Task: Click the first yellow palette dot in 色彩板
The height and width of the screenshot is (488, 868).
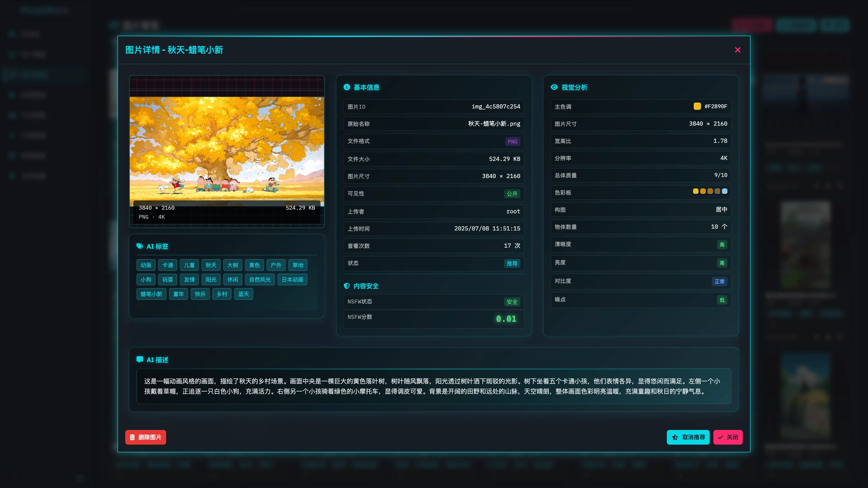Action: 696,191
